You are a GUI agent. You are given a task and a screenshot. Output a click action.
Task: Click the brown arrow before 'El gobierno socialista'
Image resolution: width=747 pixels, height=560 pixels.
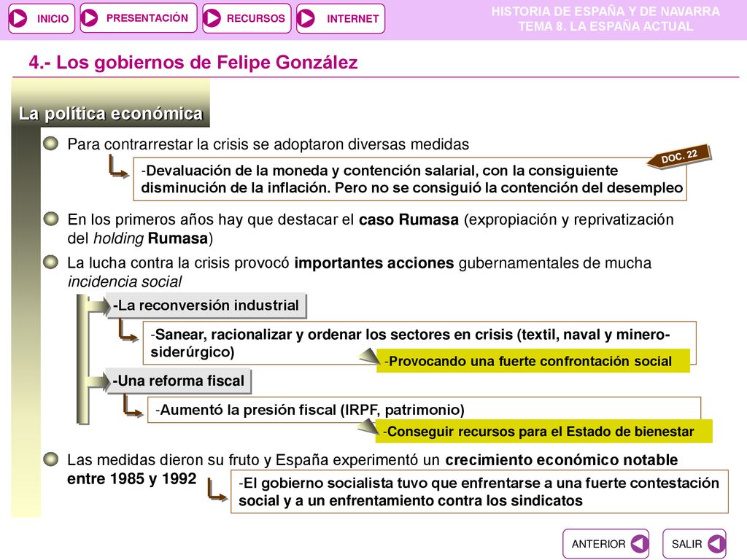click(x=217, y=491)
